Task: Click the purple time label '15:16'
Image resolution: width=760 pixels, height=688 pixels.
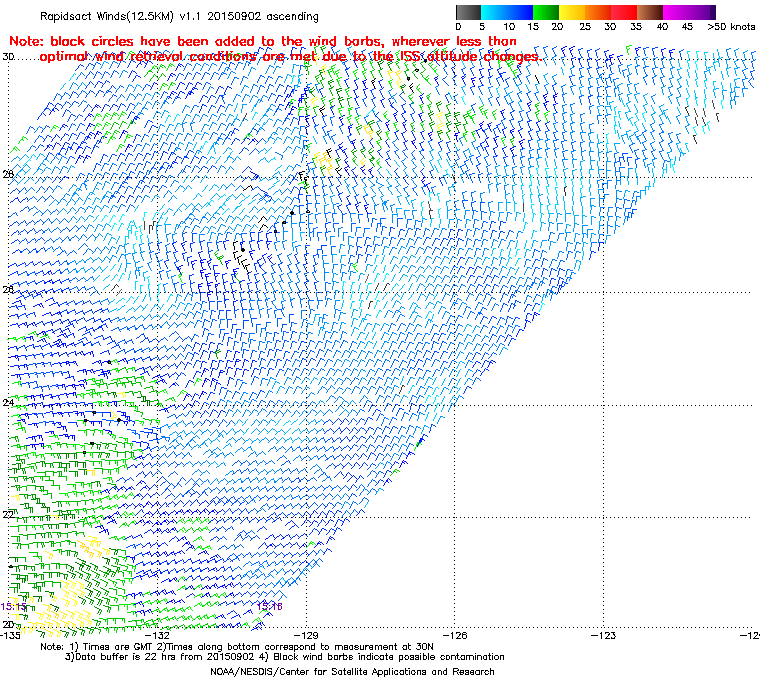Action: [x=269, y=606]
